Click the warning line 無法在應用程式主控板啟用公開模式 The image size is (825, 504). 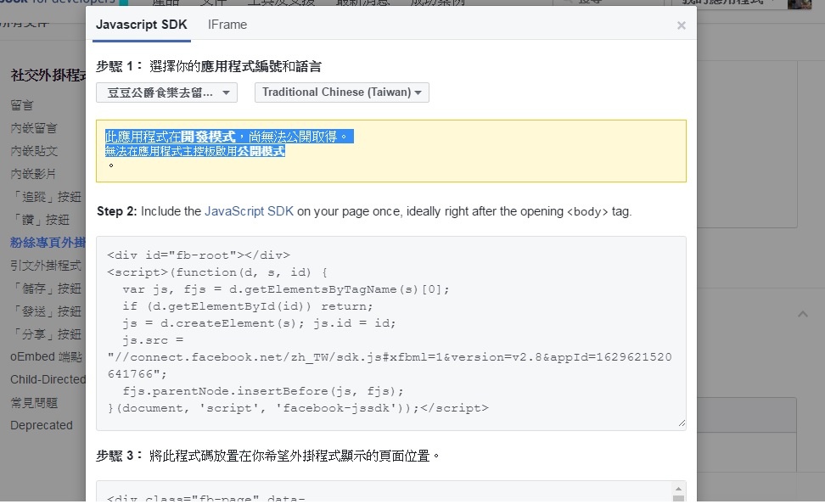point(194,152)
